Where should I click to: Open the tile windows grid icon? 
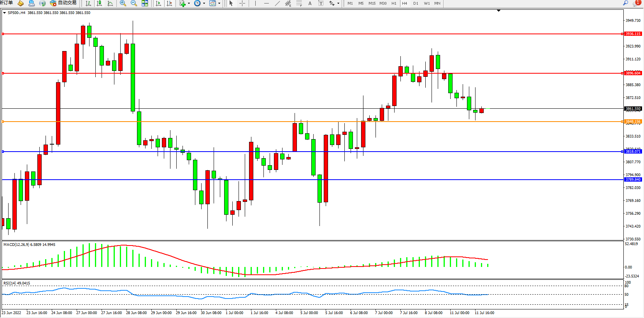tap(145, 4)
